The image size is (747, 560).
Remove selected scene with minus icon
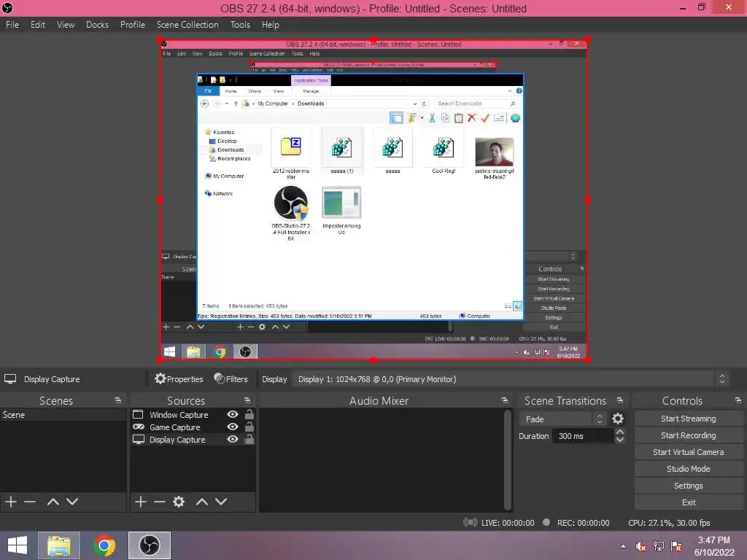point(30,502)
